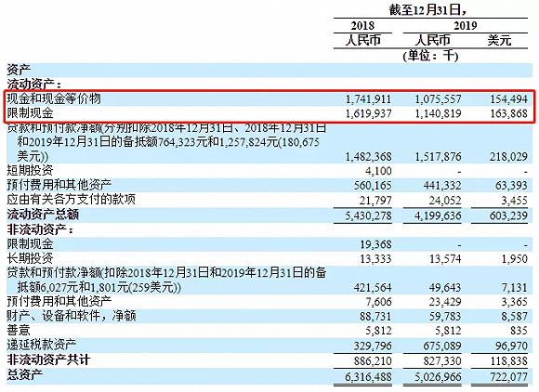Click the 非流动资产共计 row label

click(48, 359)
